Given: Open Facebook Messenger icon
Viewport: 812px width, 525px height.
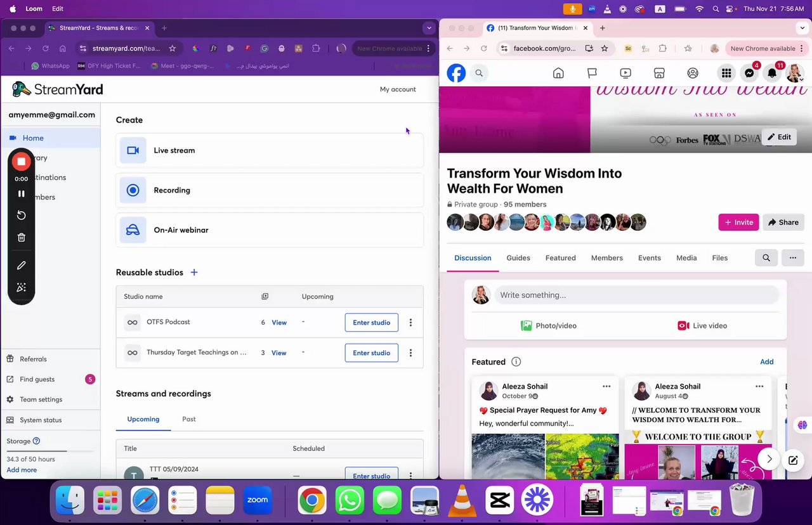Looking at the screenshot, I should pyautogui.click(x=749, y=73).
